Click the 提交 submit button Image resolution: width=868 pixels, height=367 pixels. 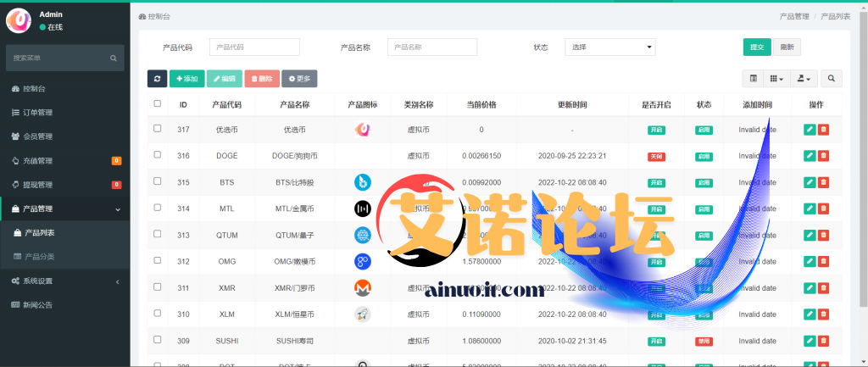757,47
